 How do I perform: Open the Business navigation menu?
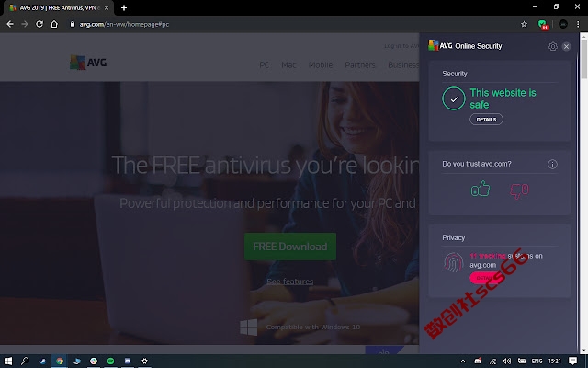point(403,65)
